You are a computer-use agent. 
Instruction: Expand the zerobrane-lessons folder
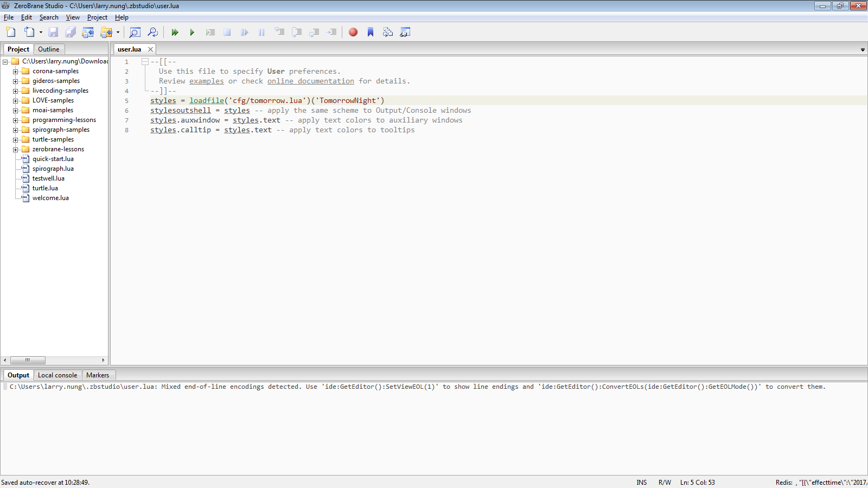[16, 150]
